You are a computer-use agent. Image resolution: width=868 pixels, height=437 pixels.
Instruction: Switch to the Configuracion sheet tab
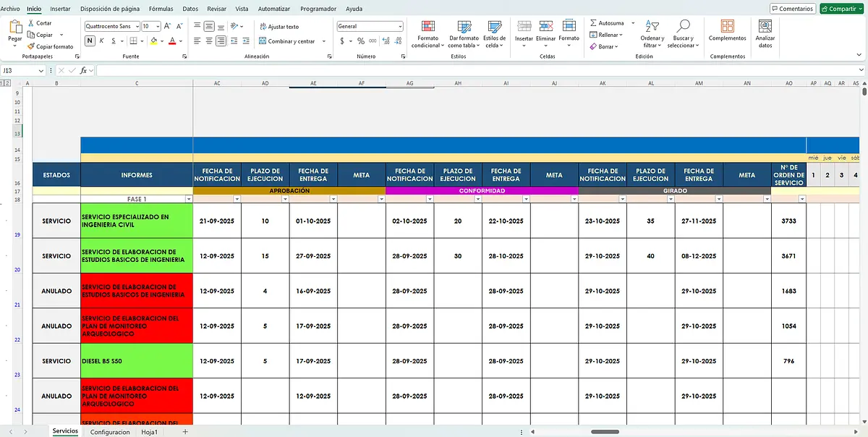pyautogui.click(x=110, y=432)
